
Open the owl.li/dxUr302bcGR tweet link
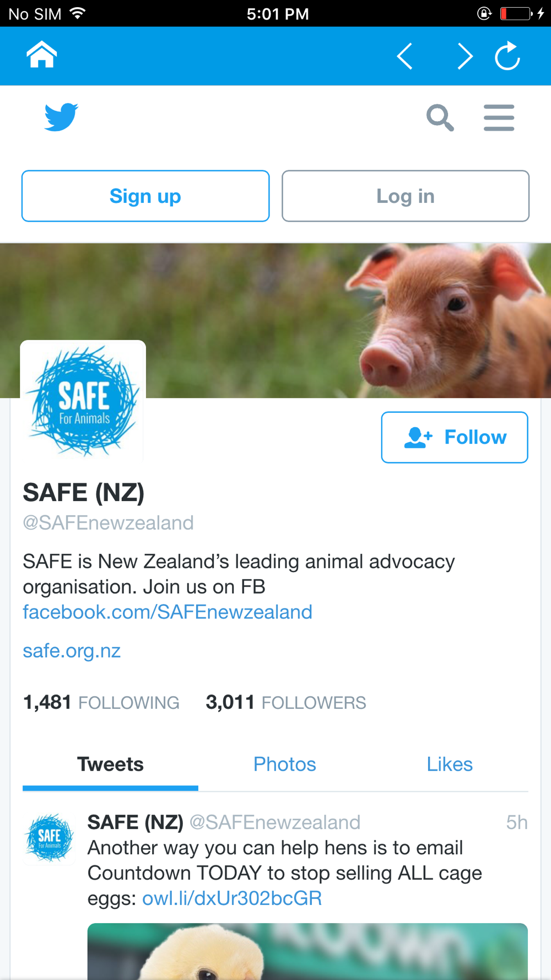(232, 898)
